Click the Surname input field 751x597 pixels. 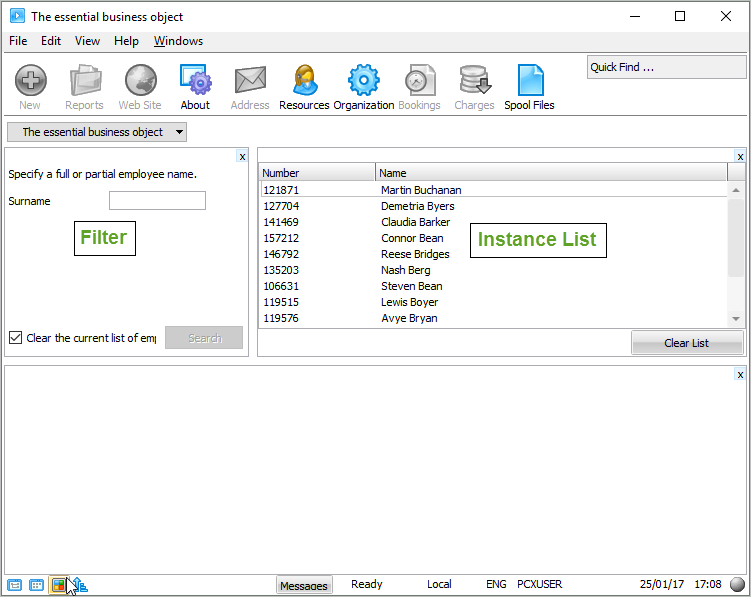pyautogui.click(x=157, y=200)
